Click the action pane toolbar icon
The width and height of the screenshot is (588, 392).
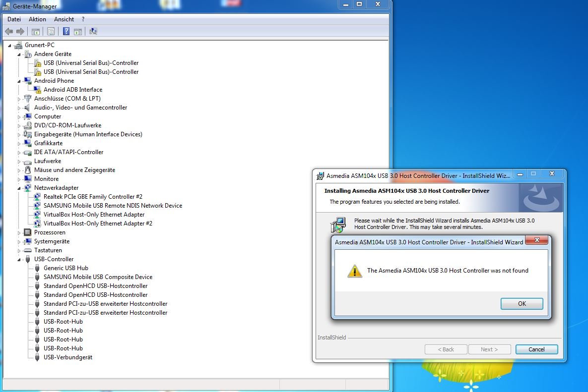tap(77, 31)
